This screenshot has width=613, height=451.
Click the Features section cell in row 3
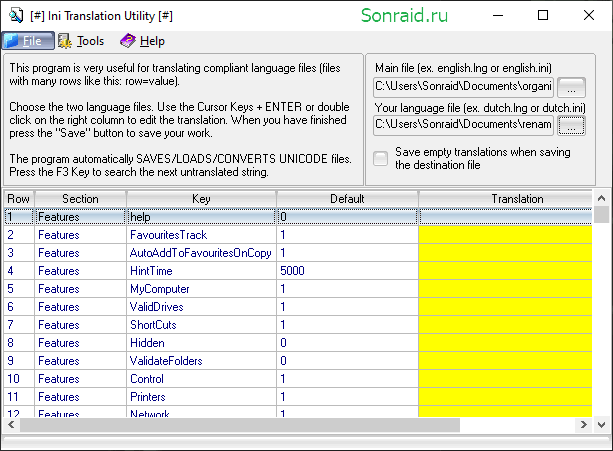(81, 253)
